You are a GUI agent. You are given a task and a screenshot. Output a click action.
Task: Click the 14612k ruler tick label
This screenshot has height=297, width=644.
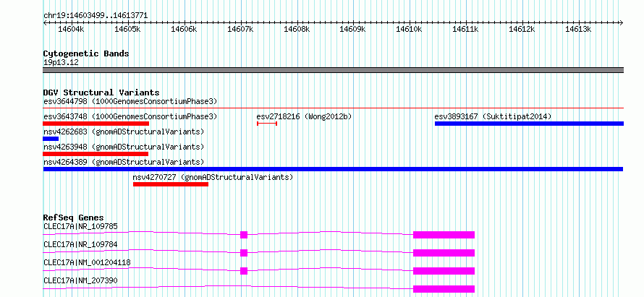click(522, 29)
